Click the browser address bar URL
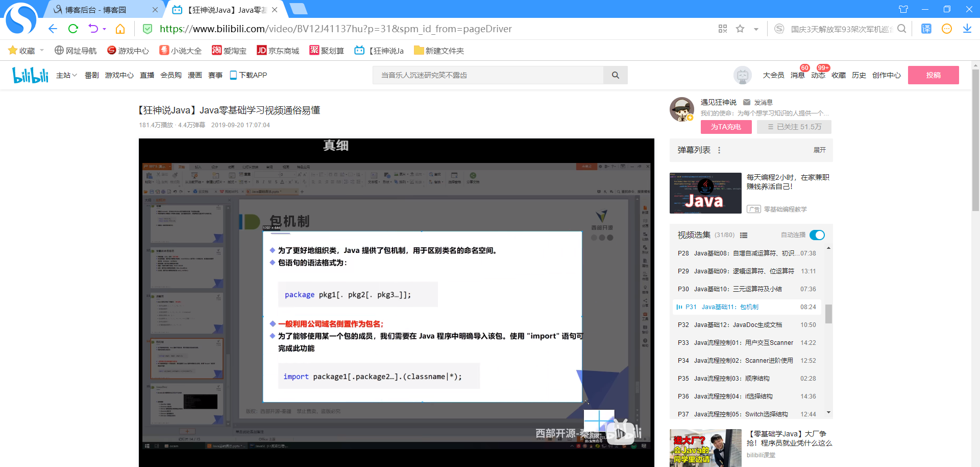 (335, 29)
